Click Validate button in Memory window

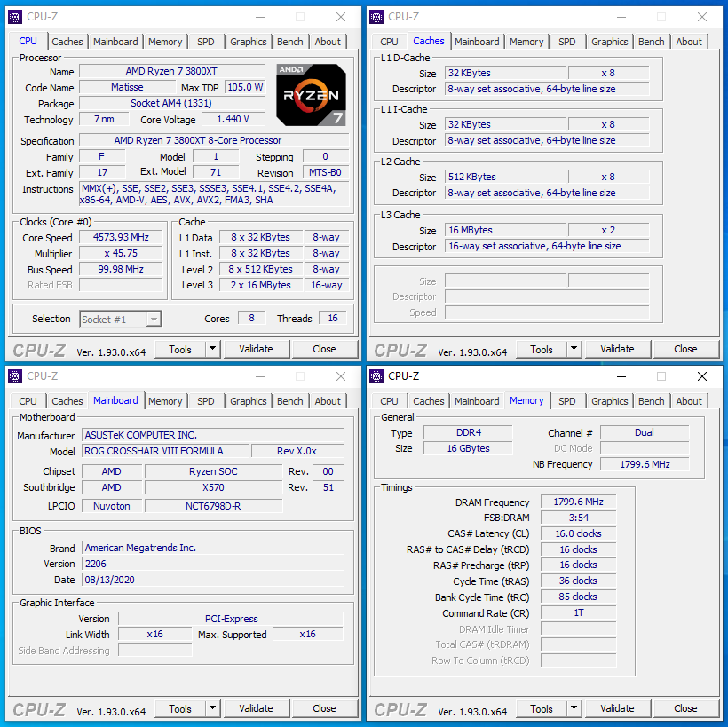click(x=618, y=708)
